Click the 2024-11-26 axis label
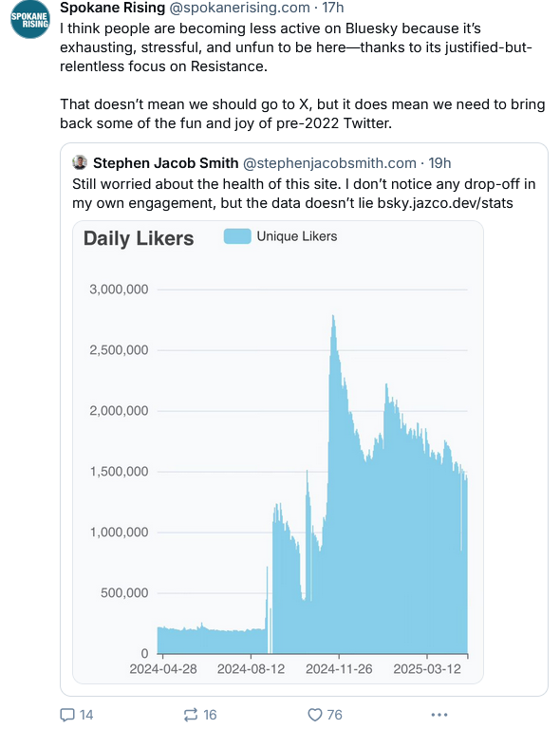This screenshot has width=560, height=729. click(339, 669)
